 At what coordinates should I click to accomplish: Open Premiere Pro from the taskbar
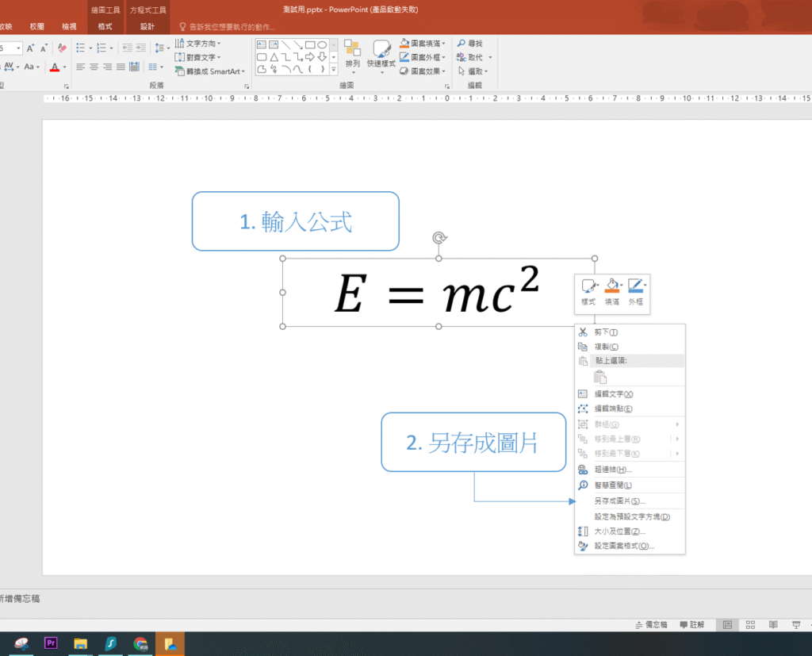tap(52, 643)
